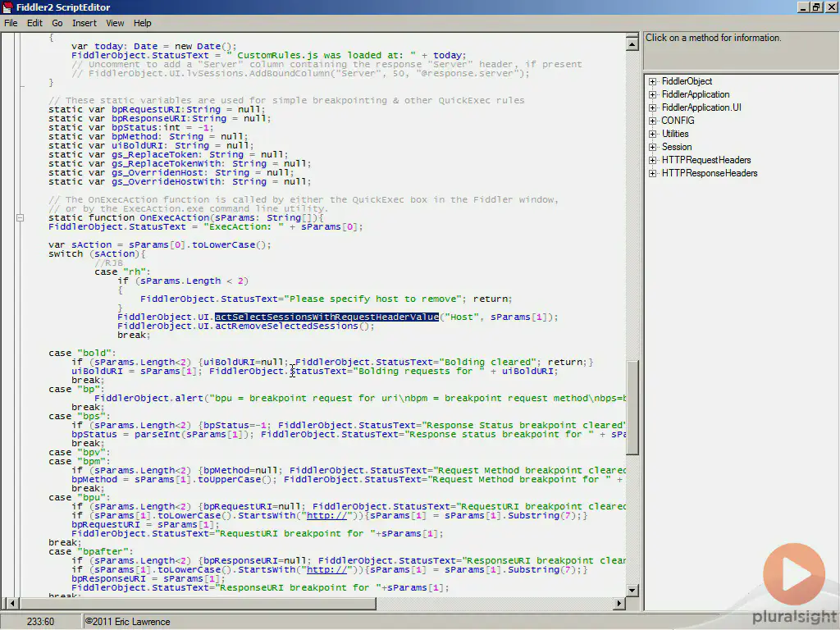Click the case "bps" line
Screen dimensions: 840x630
point(80,416)
